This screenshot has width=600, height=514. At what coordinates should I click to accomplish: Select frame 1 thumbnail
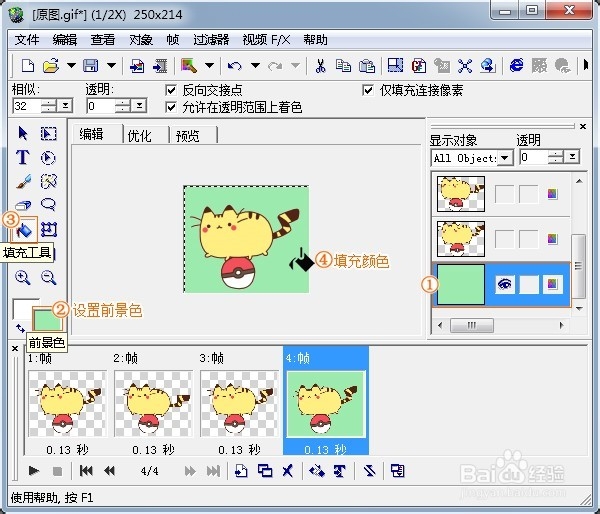[68, 403]
